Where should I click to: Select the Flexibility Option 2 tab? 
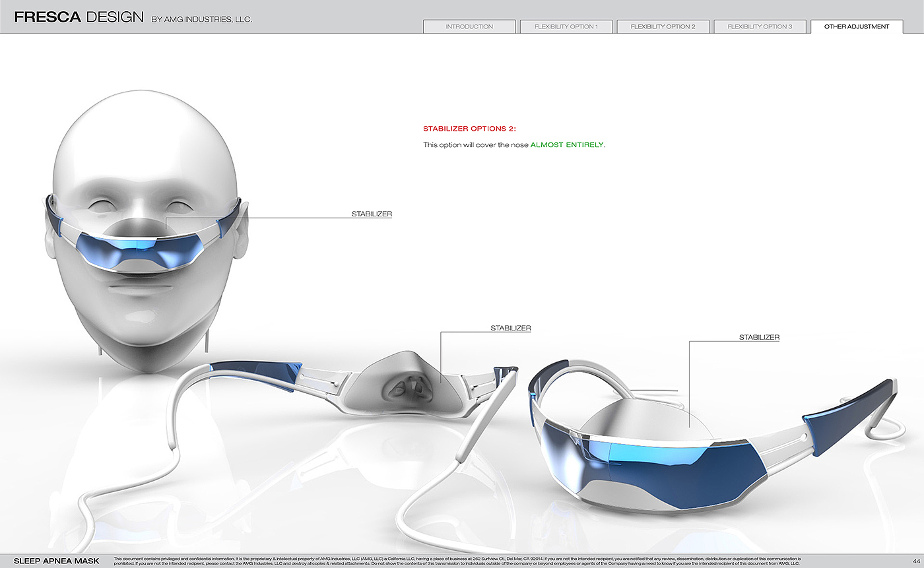point(663,26)
